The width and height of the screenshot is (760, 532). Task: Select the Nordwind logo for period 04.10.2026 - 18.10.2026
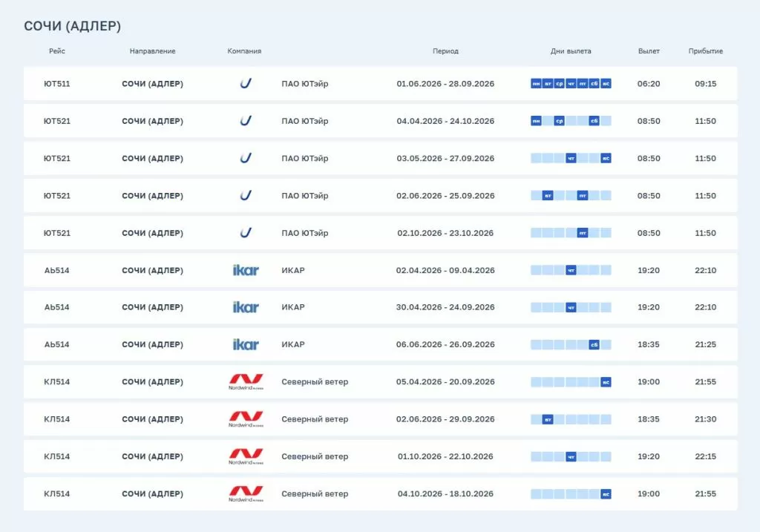(246, 494)
